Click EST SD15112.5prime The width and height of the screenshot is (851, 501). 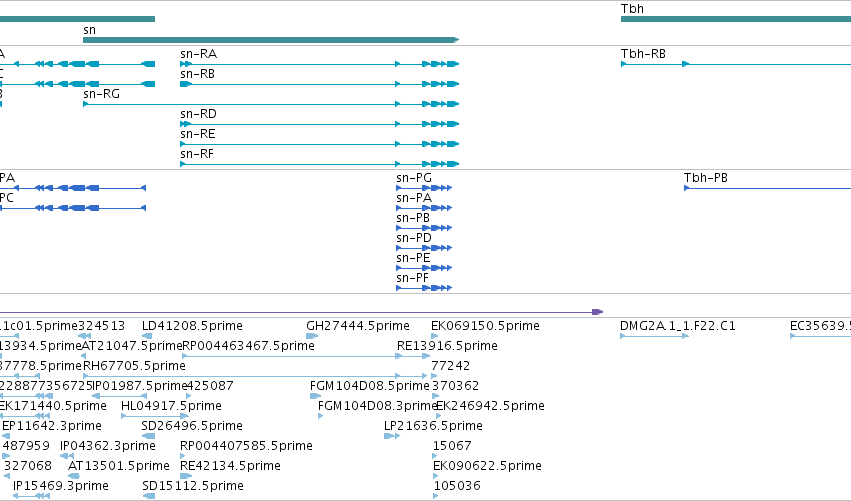coord(193,487)
